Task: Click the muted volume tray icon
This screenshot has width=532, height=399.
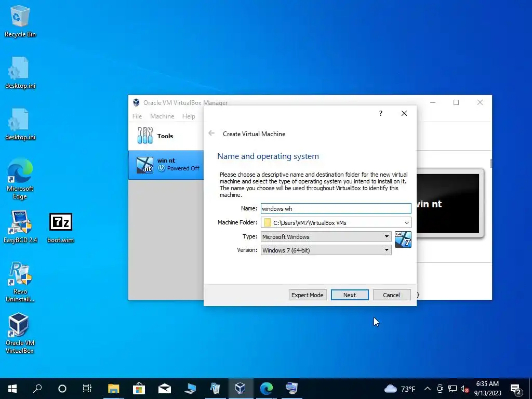Action: [464, 389]
